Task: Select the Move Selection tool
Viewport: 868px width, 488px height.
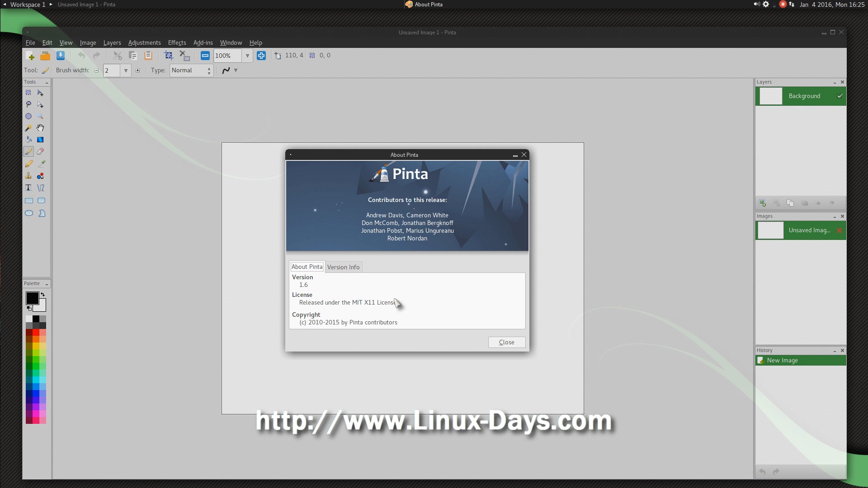Action: click(41, 104)
